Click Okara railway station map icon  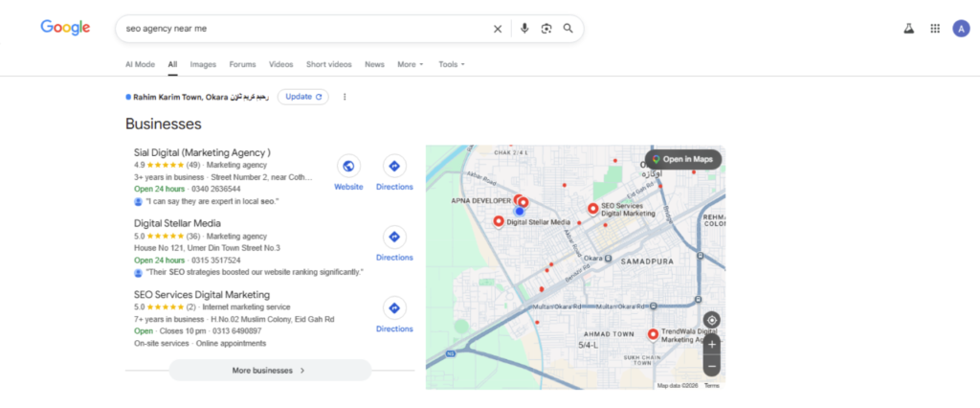point(609,259)
